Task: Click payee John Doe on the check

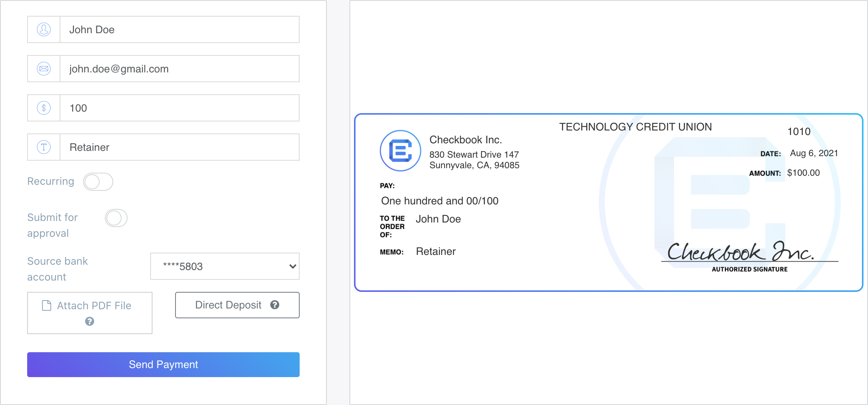Action: [438, 219]
